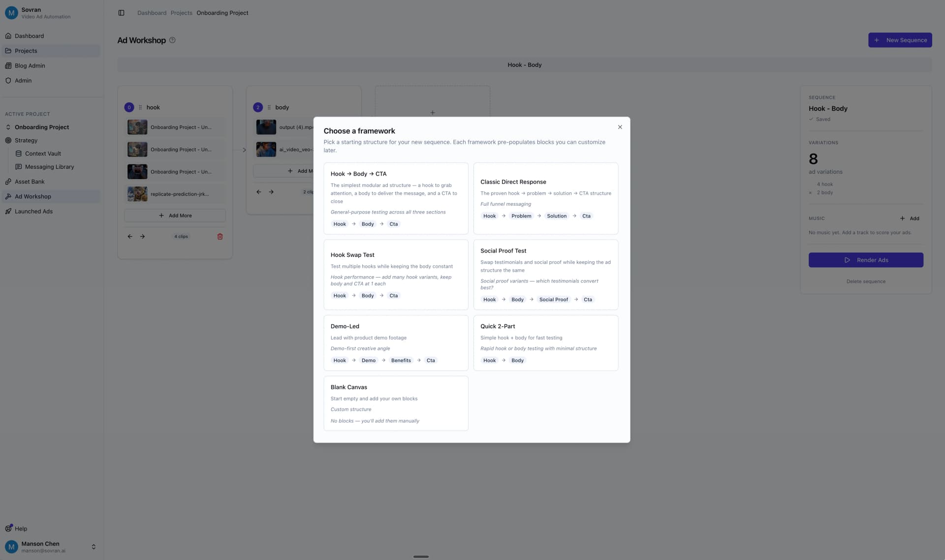Open the Dashboard breadcrumb link
Viewport: 945px width, 560px height.
(x=152, y=12)
